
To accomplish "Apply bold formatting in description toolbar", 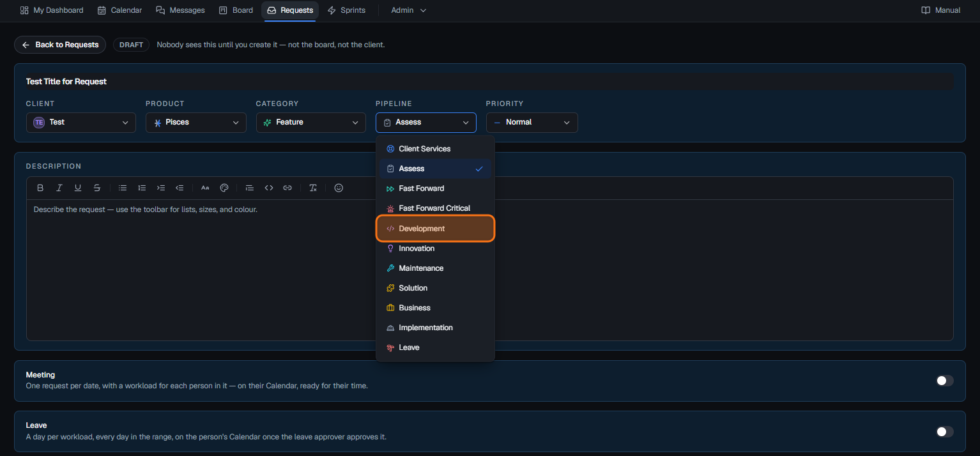I will coord(40,188).
